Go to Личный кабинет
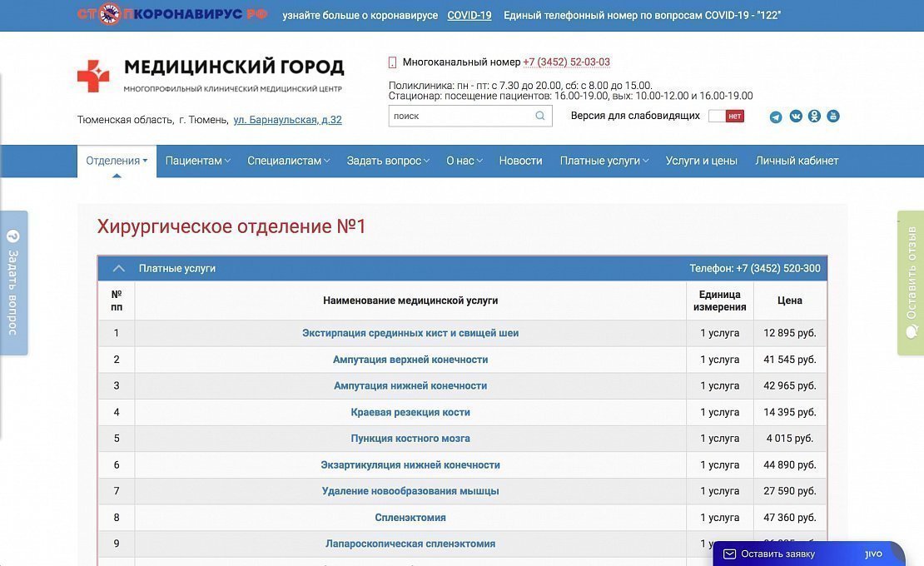Viewport: 924px width, 566px height. [797, 161]
